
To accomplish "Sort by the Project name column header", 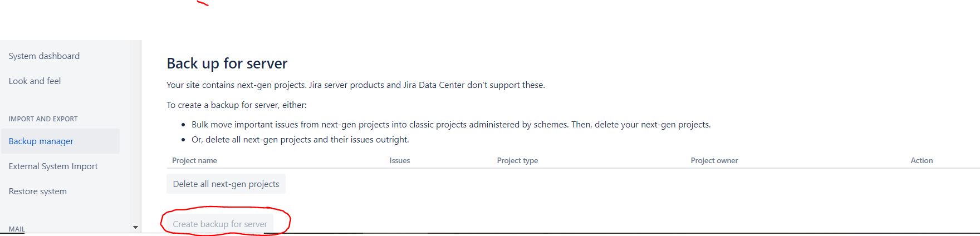I will pos(194,160).
